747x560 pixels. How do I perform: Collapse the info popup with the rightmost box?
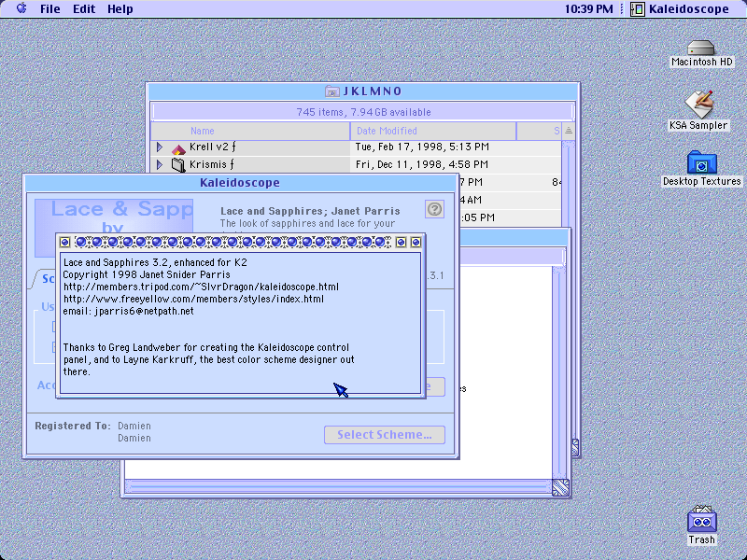click(x=416, y=243)
